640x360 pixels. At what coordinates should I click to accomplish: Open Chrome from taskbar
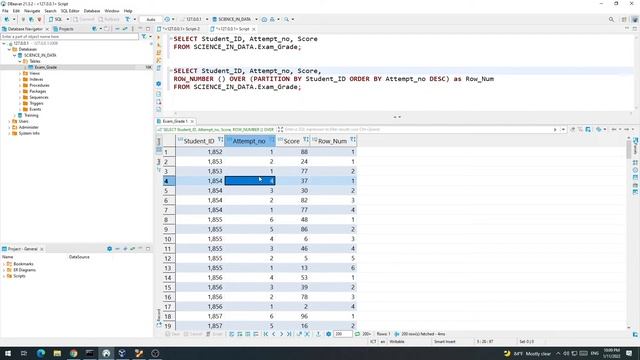tap(73, 353)
